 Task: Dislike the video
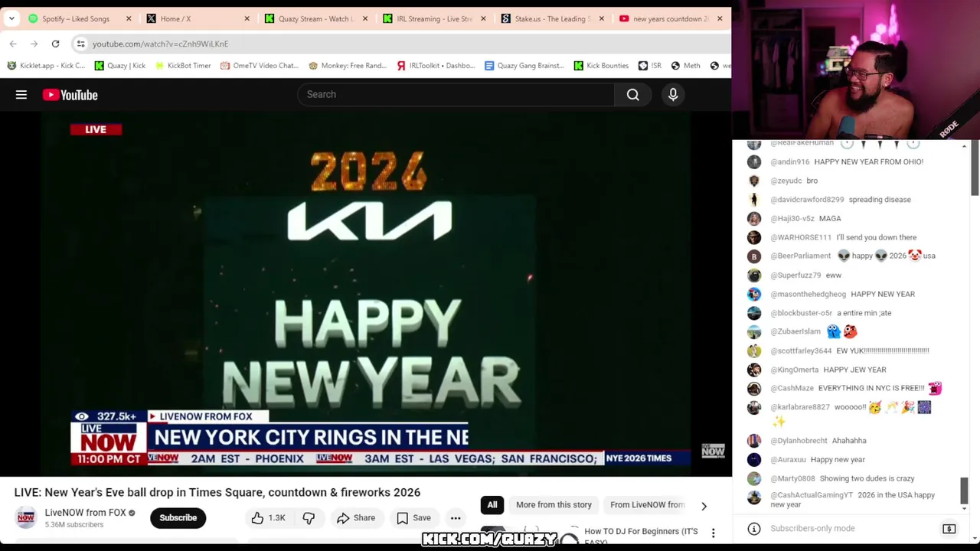pyautogui.click(x=309, y=518)
